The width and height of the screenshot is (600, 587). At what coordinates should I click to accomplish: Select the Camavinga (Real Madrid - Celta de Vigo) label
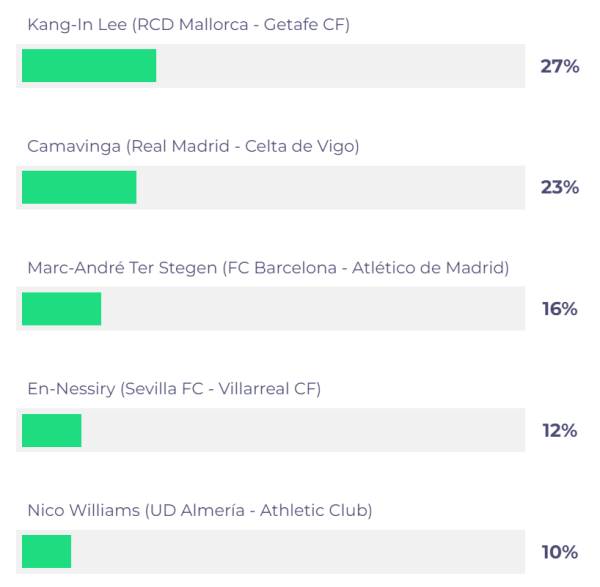(193, 147)
